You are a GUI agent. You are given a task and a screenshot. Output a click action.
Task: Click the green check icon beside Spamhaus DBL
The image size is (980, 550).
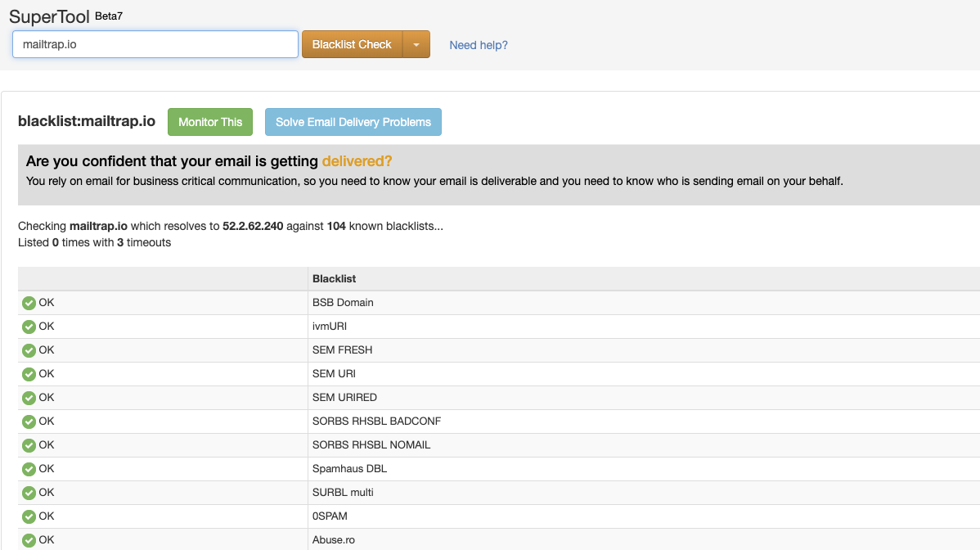point(29,469)
